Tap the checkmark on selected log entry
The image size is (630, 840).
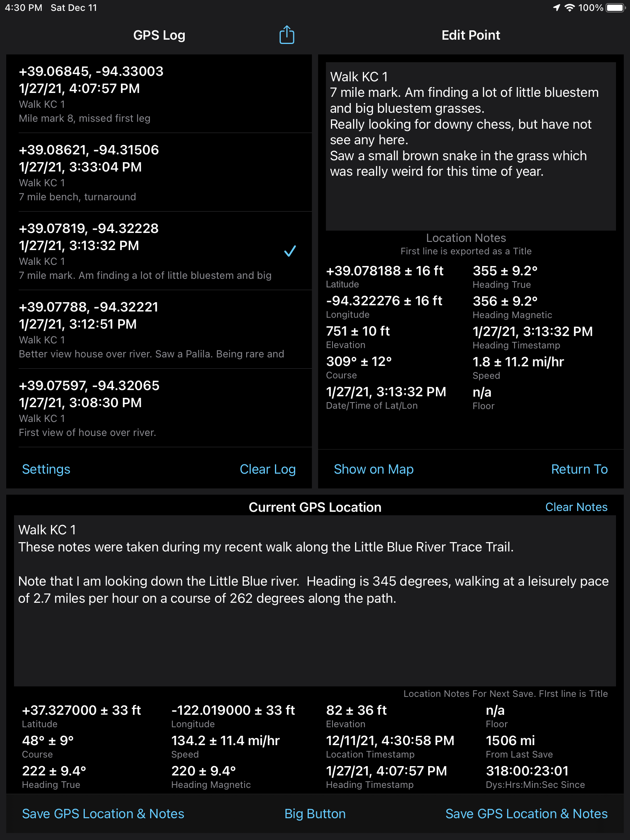click(290, 251)
